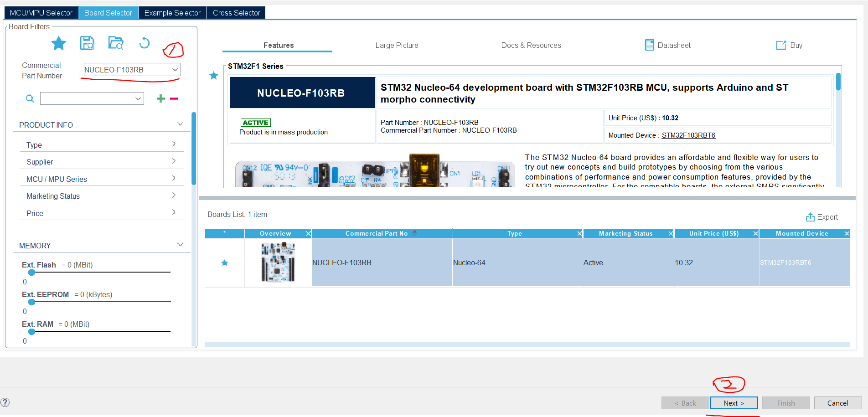Open the Docs & Resources tab

[531, 45]
